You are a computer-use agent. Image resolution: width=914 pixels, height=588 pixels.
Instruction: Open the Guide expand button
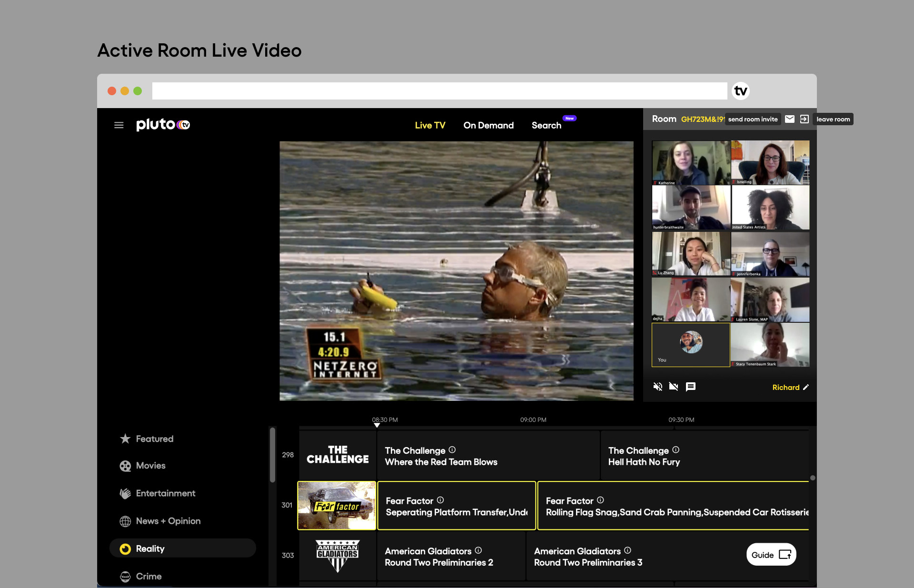771,555
